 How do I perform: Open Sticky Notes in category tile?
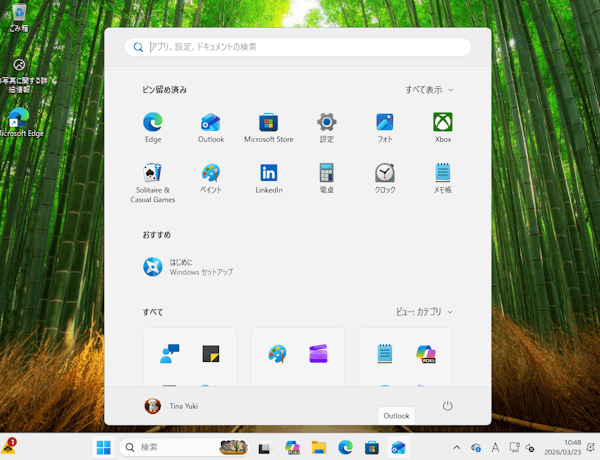[x=211, y=354]
